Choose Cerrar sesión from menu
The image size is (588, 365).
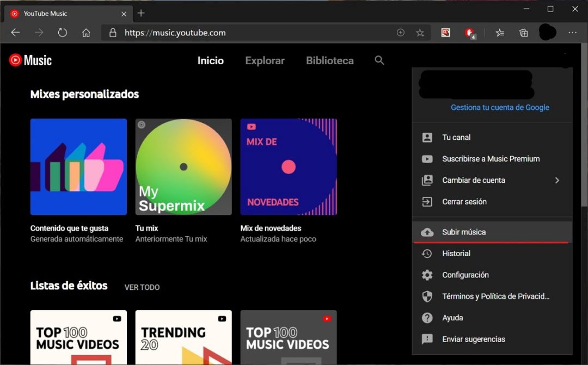click(x=492, y=202)
